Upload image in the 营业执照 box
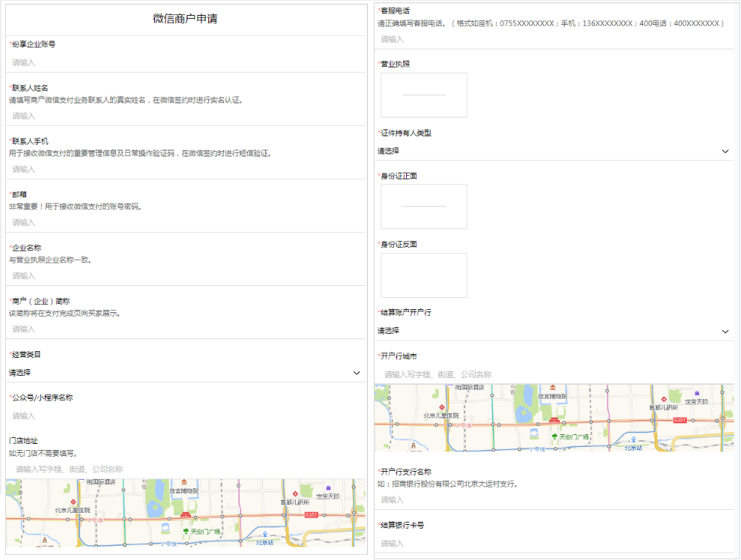Image resolution: width=741 pixels, height=560 pixels. pos(424,95)
